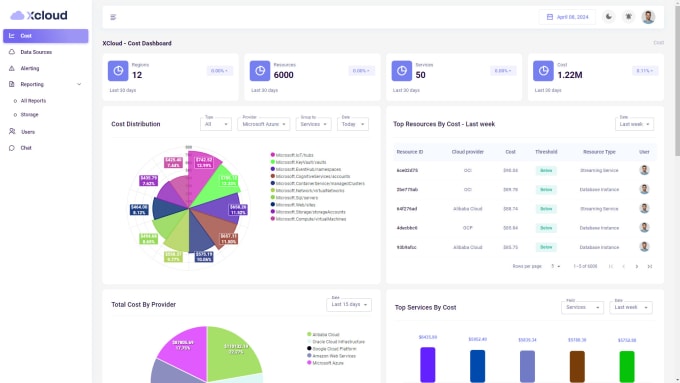Go to next page of resources table

(637, 266)
